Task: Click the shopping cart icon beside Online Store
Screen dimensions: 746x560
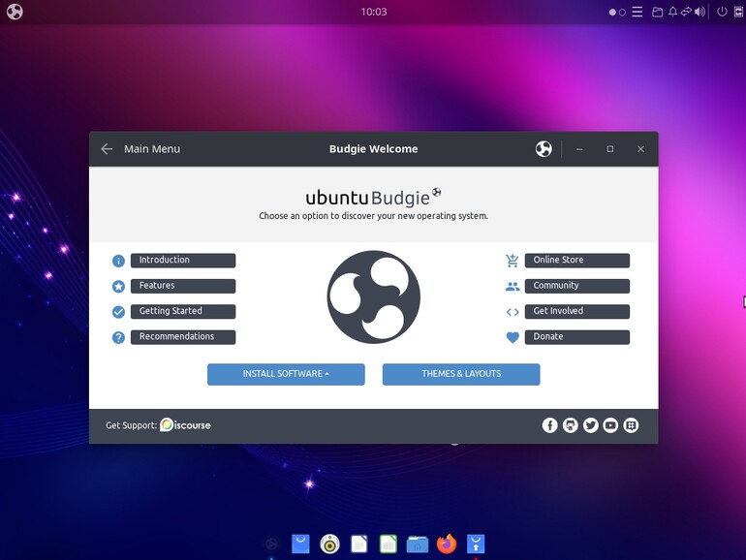Action: [x=513, y=261]
